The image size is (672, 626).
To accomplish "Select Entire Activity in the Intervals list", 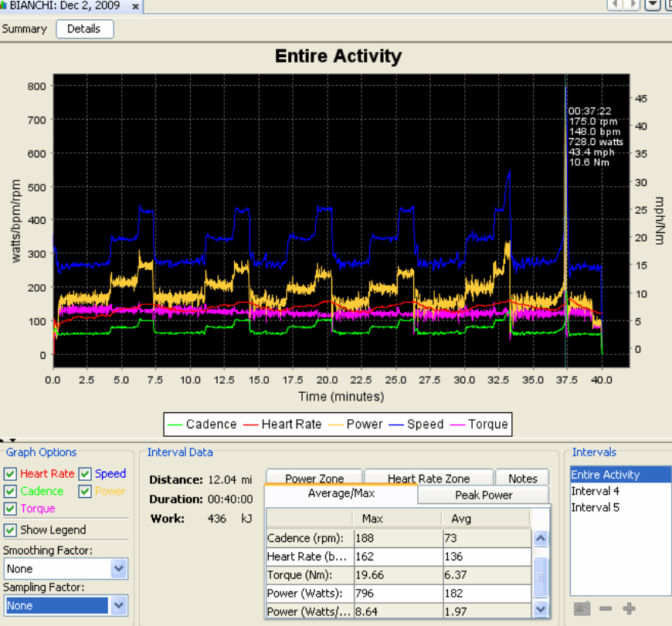I will 620,475.
